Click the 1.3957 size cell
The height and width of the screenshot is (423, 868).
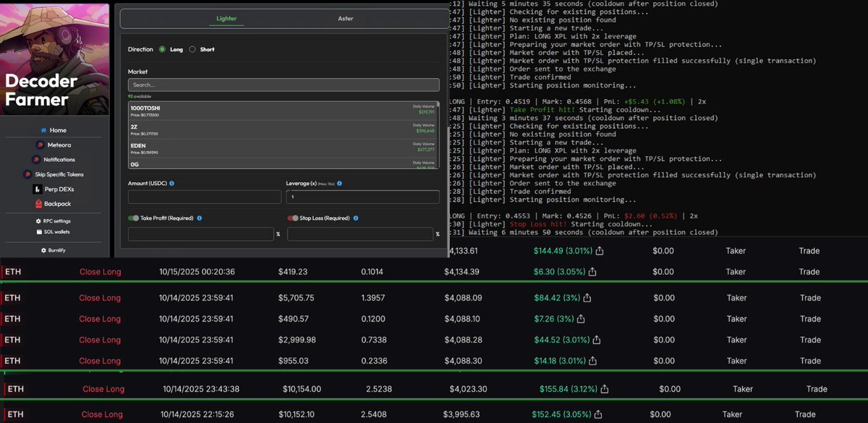(x=373, y=297)
